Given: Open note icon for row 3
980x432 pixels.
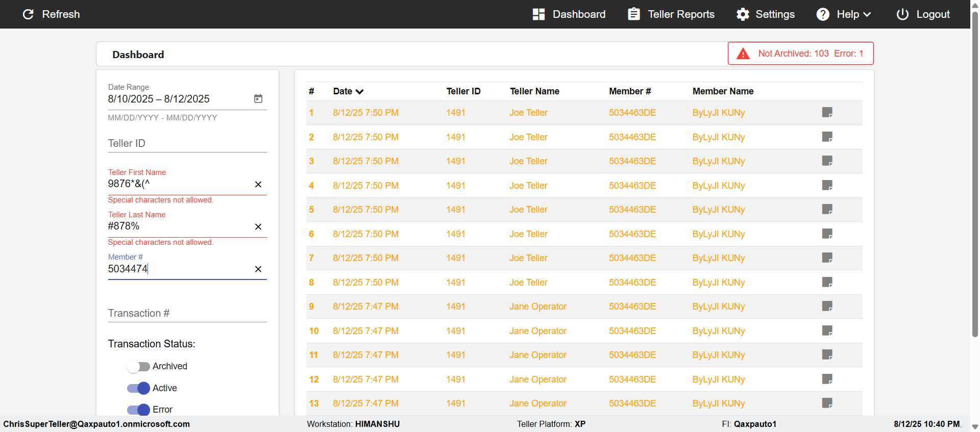Looking at the screenshot, I should coord(827,161).
